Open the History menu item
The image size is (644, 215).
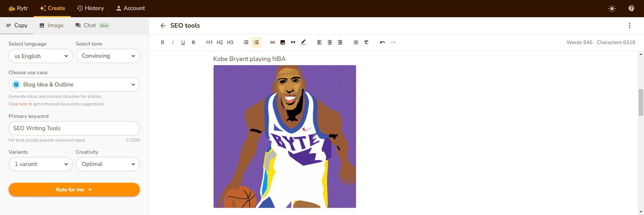[x=91, y=8]
